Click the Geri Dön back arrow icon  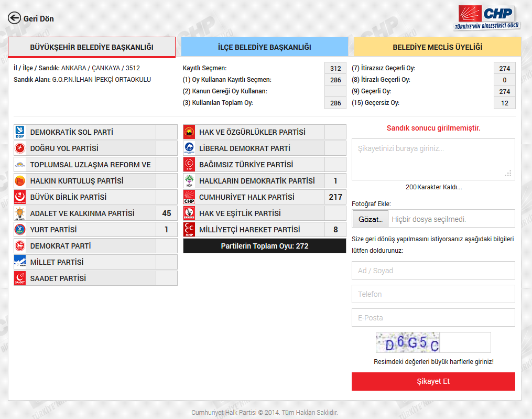[x=14, y=18]
